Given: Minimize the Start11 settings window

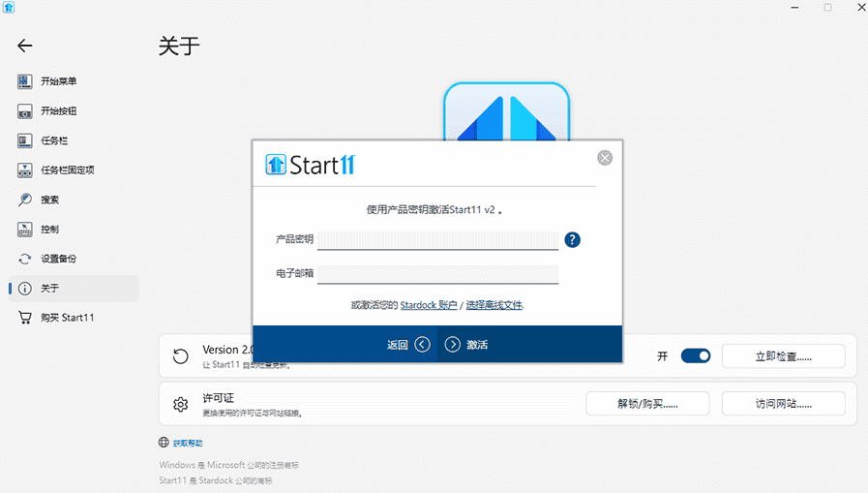Looking at the screenshot, I should tap(794, 8).
